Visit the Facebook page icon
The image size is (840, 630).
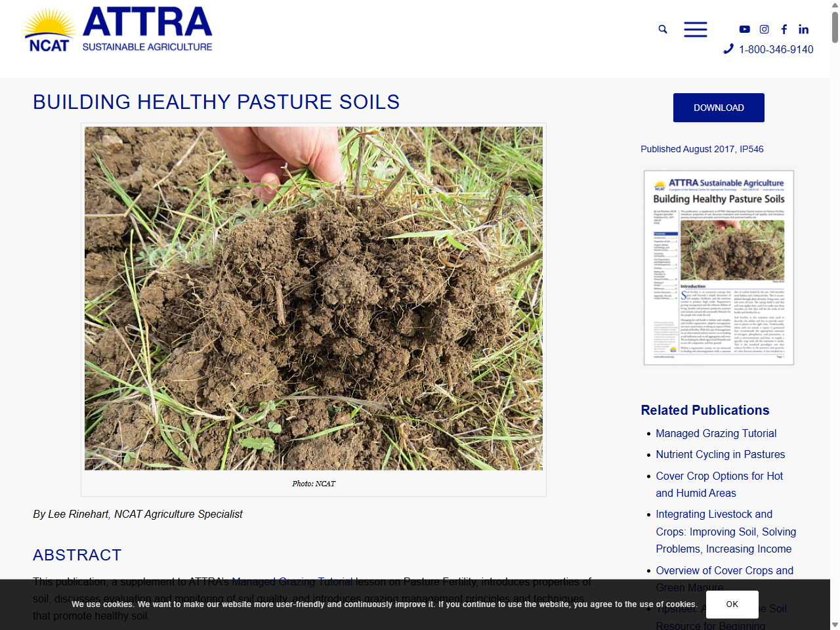(x=784, y=29)
